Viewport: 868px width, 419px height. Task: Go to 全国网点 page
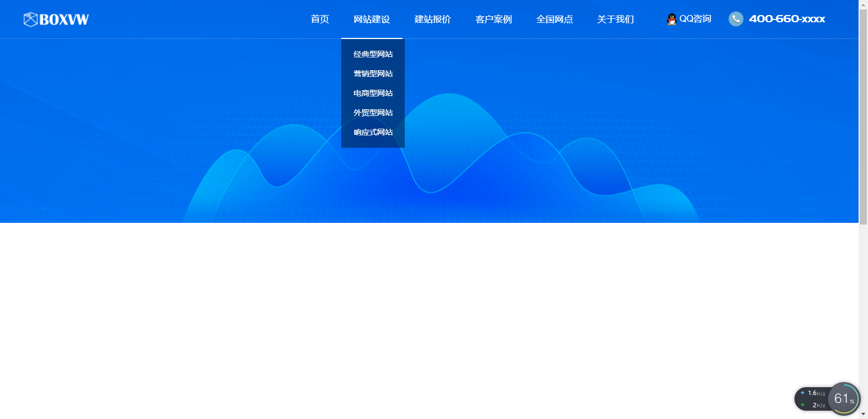point(555,20)
